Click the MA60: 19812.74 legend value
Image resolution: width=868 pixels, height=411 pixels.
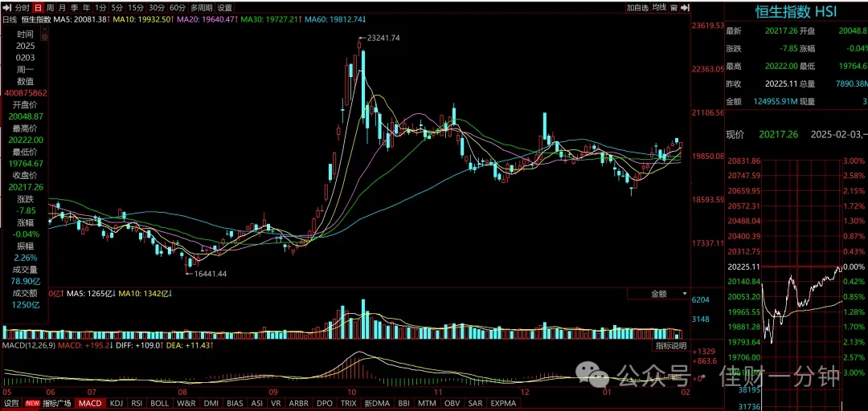coord(334,19)
